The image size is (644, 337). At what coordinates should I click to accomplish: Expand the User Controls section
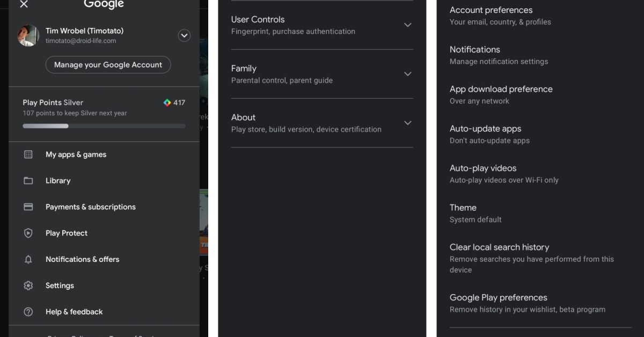pyautogui.click(x=407, y=25)
